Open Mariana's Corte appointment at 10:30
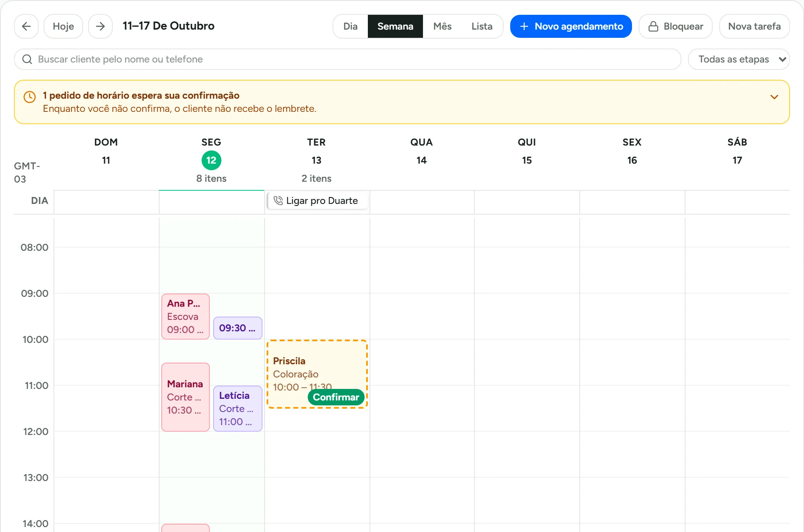 point(186,397)
